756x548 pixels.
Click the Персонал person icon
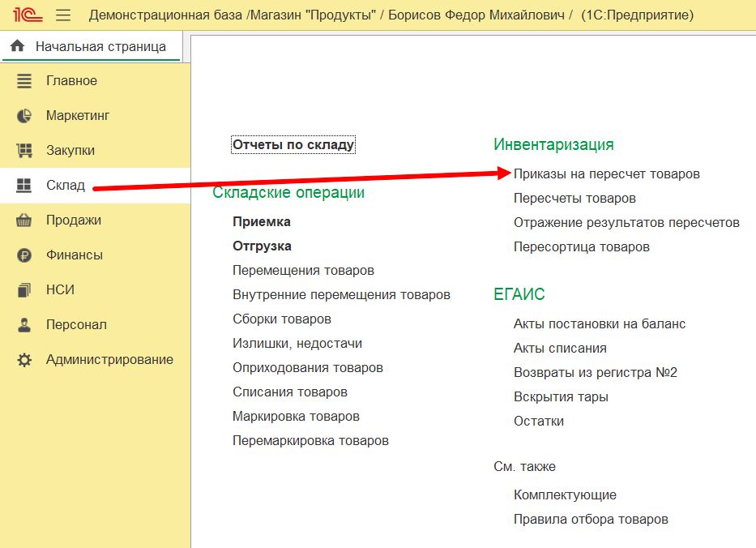24,324
